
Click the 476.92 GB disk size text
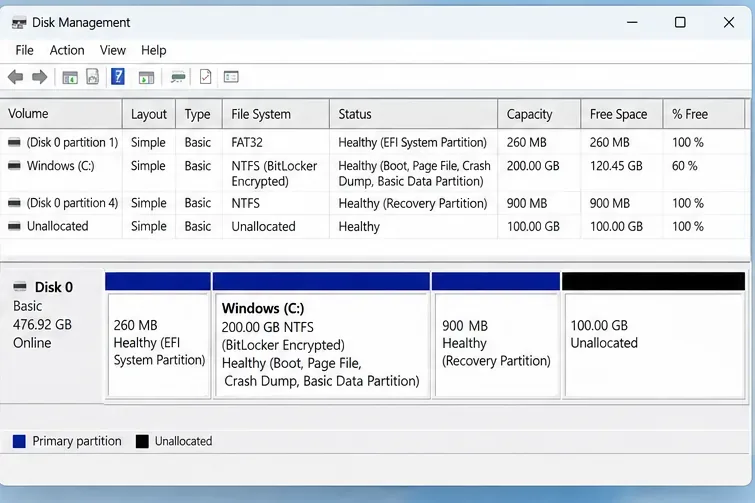[42, 324]
